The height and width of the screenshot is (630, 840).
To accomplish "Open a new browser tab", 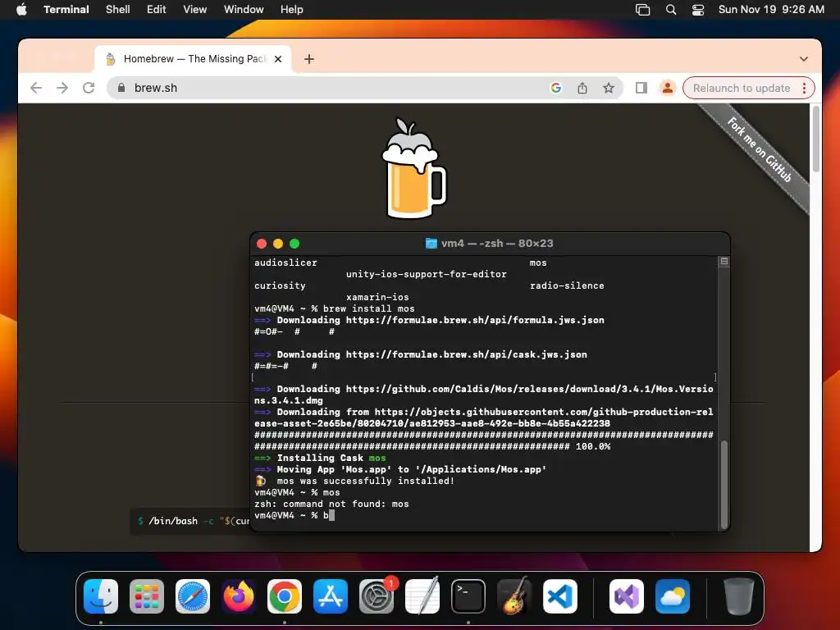I will point(309,59).
